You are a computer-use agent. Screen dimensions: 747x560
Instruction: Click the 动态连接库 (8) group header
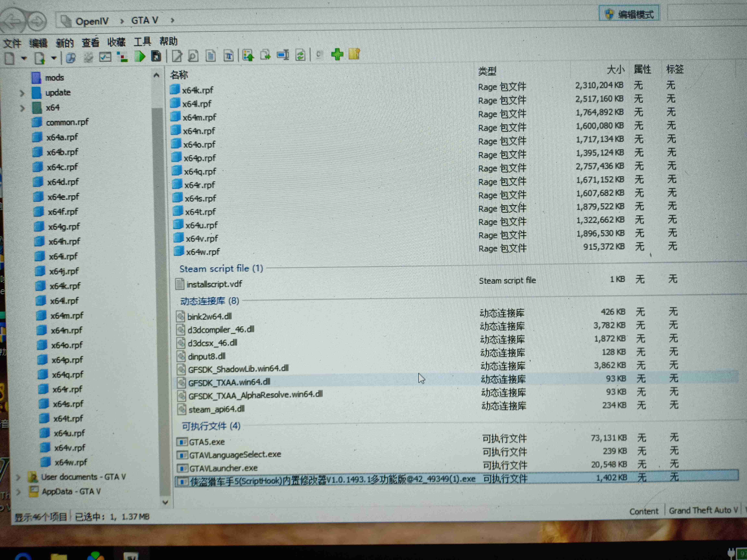coord(209,301)
